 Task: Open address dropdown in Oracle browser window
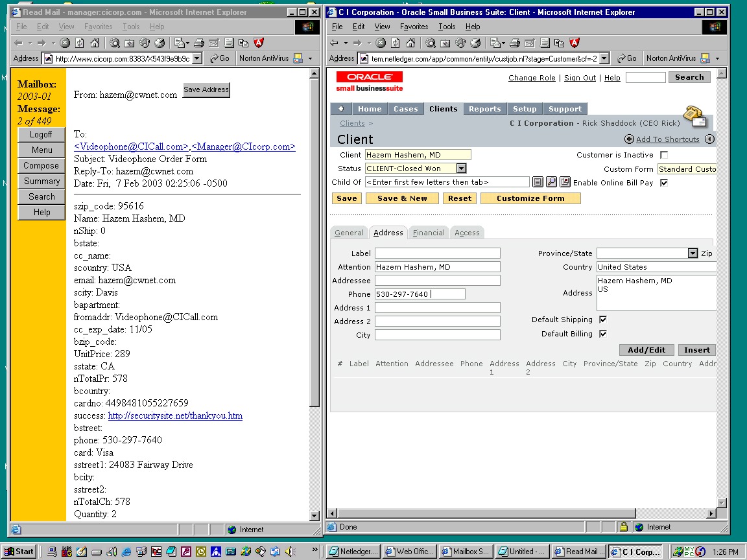[x=604, y=58]
